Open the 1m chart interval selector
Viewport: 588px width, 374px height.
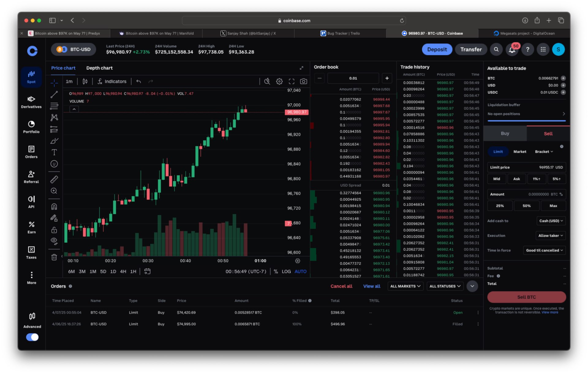click(x=69, y=81)
